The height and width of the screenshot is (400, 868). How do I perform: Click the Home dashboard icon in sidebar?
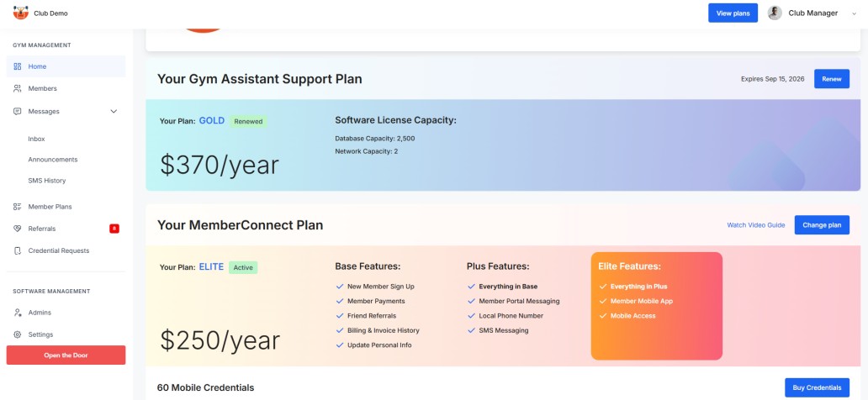(x=18, y=66)
